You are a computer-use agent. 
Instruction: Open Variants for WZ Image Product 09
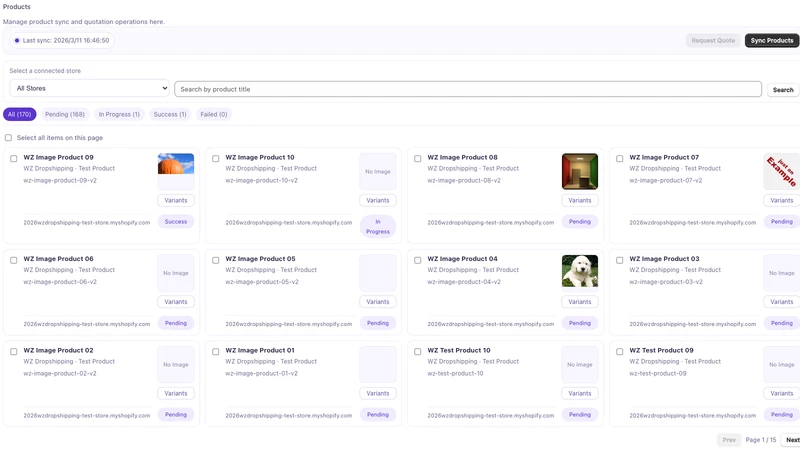pos(176,201)
